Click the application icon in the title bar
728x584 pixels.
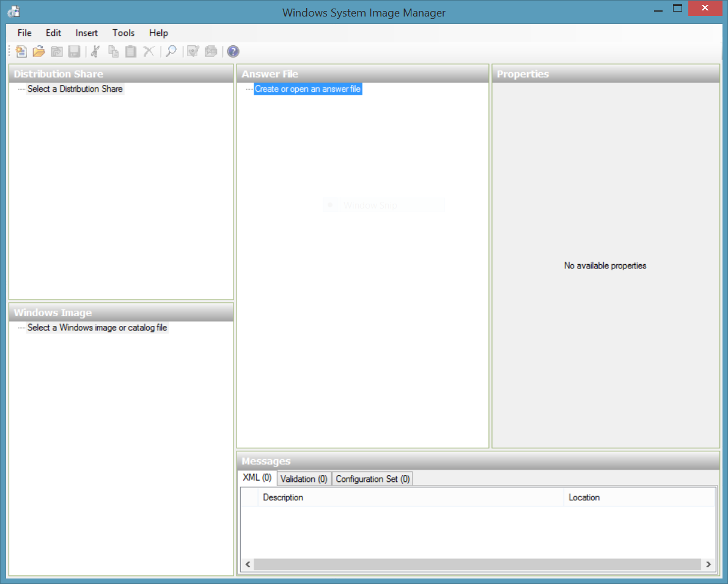point(15,12)
